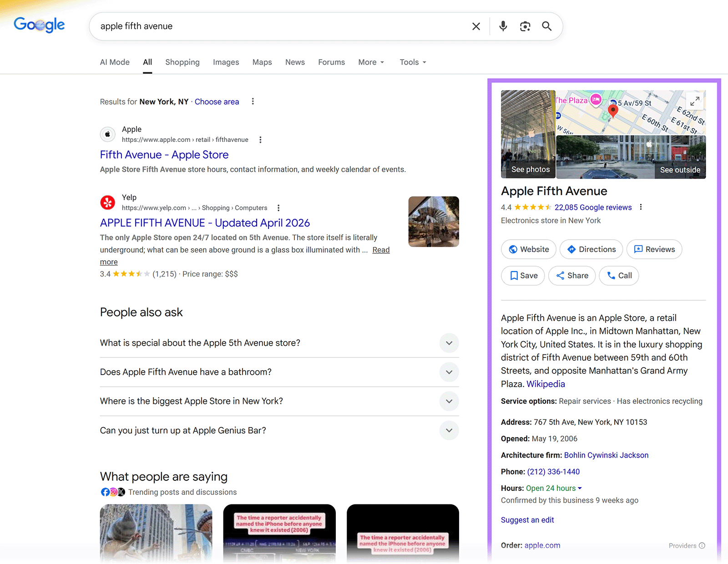Open the Tools dropdown
728x564 pixels.
tap(412, 62)
